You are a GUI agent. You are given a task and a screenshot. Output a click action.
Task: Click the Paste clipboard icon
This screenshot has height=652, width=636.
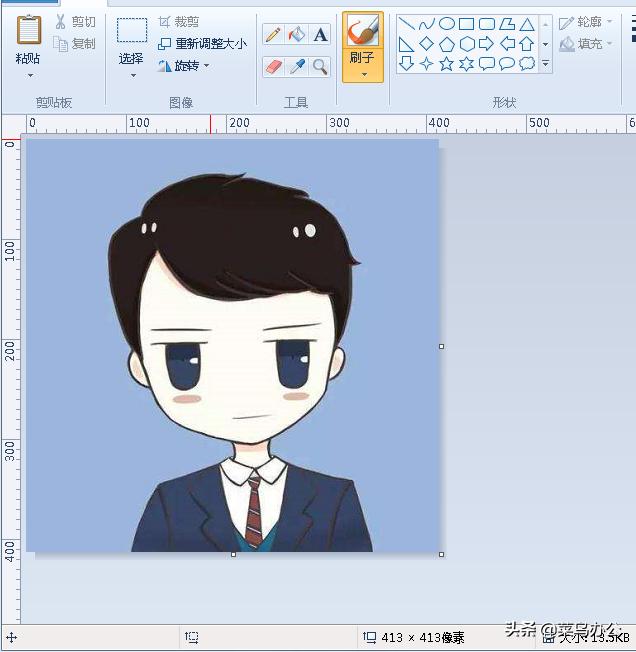29,30
